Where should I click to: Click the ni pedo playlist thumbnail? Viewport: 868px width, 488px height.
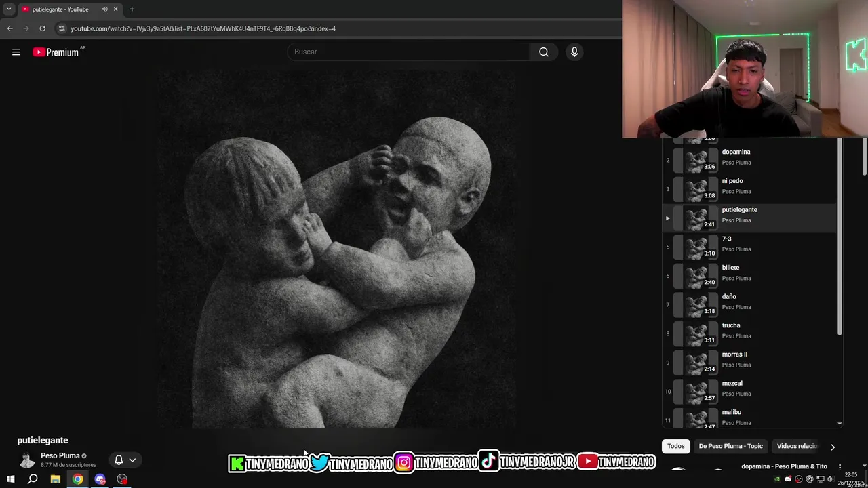pyautogui.click(x=696, y=188)
